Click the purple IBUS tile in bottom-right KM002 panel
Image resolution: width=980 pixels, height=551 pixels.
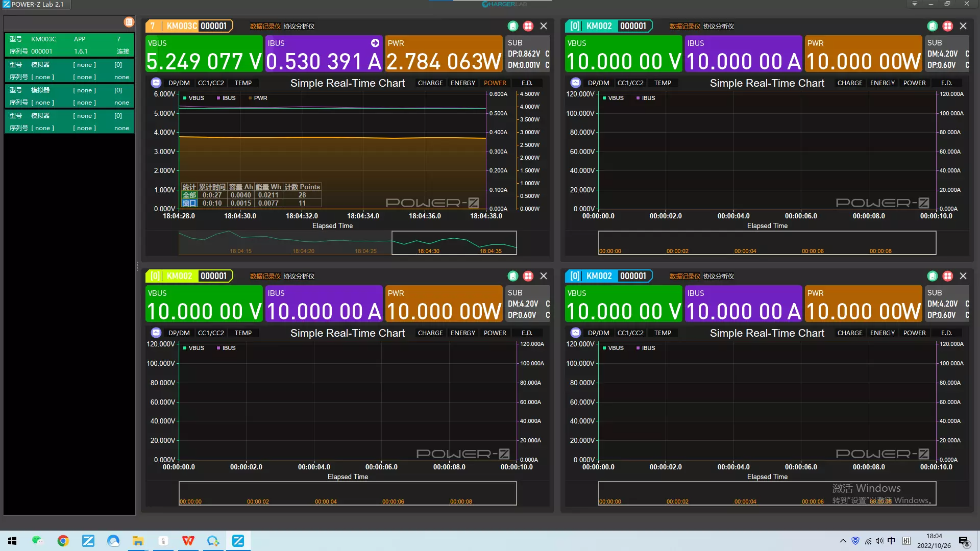743,304
